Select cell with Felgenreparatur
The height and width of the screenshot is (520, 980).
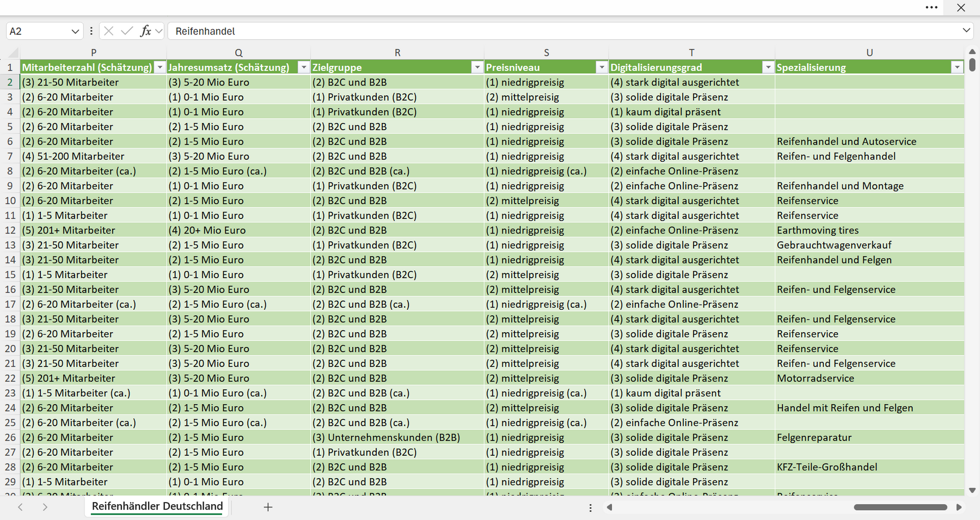(869, 437)
